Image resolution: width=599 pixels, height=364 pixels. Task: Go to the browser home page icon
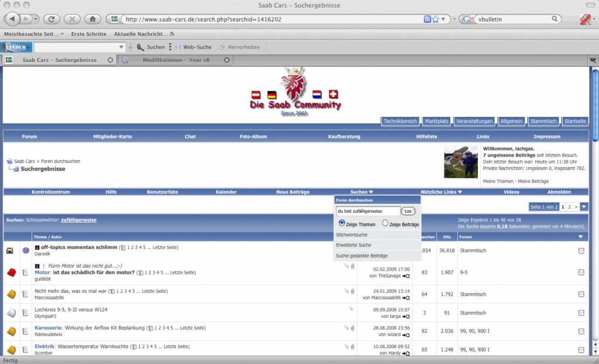click(92, 19)
